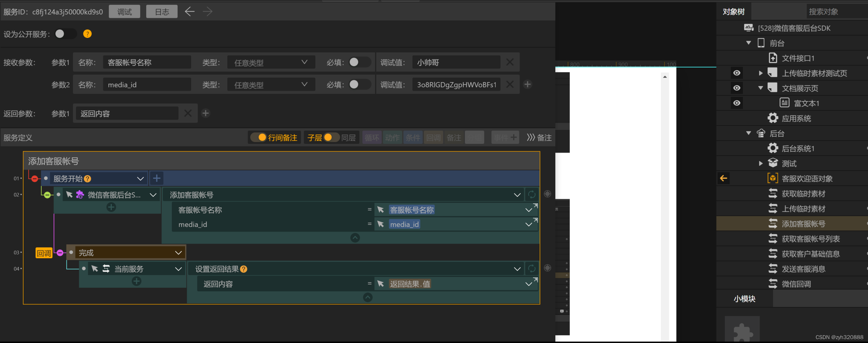
Task: Click the orange back arrow beside 客服欢迎语对象
Action: click(x=723, y=178)
